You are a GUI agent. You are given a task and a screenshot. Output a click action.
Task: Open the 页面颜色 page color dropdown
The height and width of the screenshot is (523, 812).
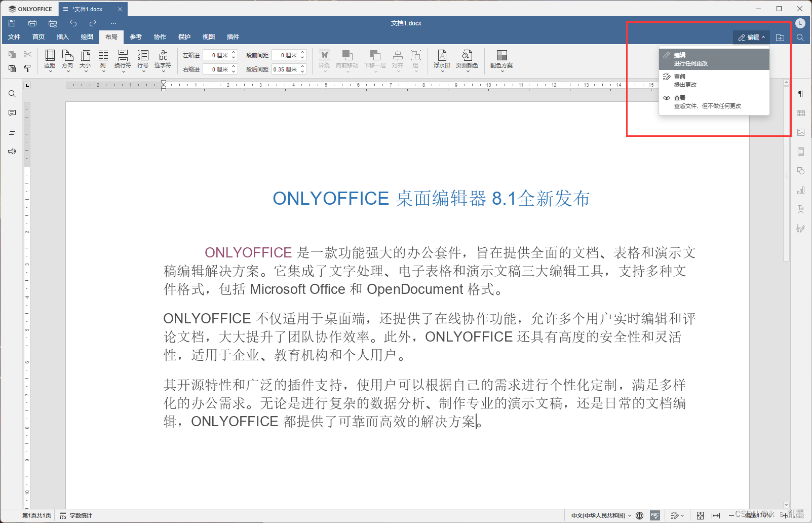tap(467, 61)
